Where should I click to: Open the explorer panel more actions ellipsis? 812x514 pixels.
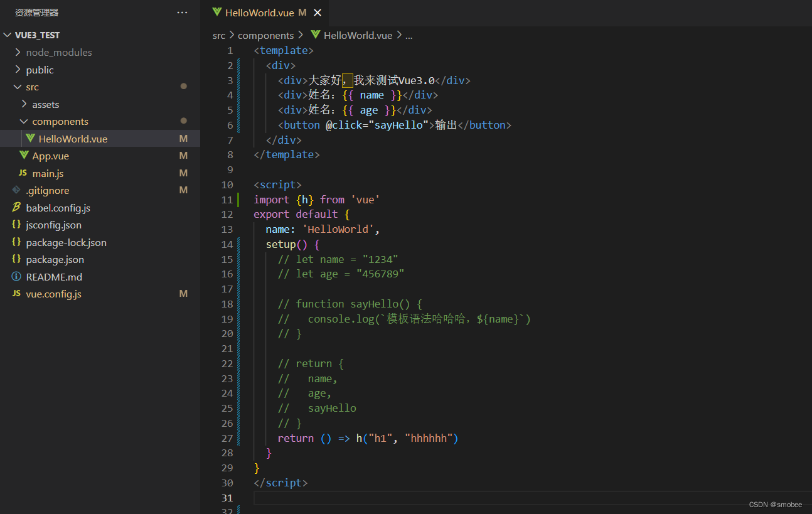[x=182, y=13]
